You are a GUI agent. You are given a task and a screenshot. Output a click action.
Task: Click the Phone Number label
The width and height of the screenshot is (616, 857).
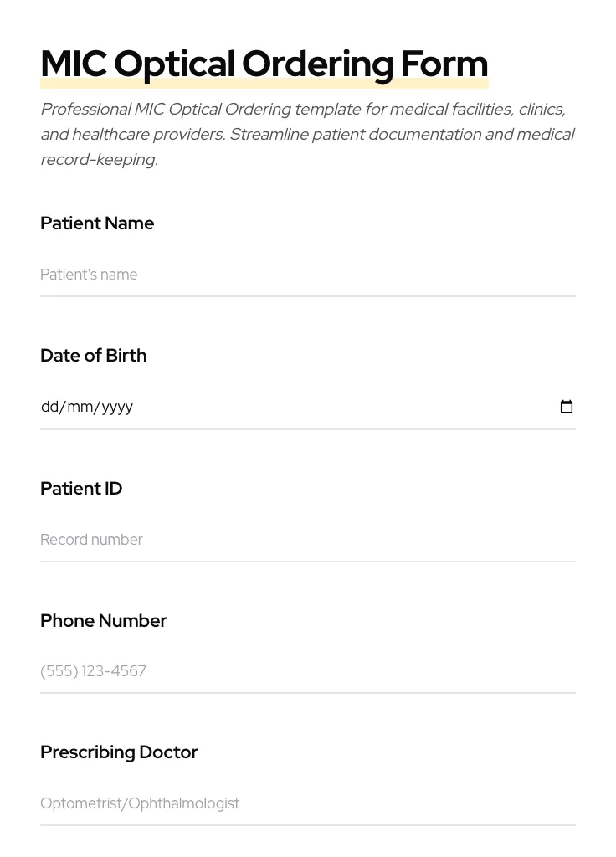pyautogui.click(x=104, y=621)
